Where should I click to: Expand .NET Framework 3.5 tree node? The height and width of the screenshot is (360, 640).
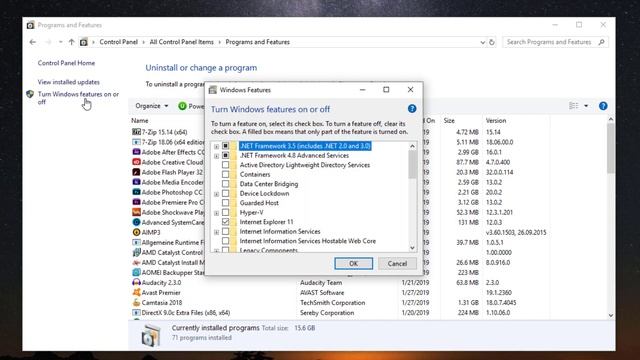tap(216, 146)
